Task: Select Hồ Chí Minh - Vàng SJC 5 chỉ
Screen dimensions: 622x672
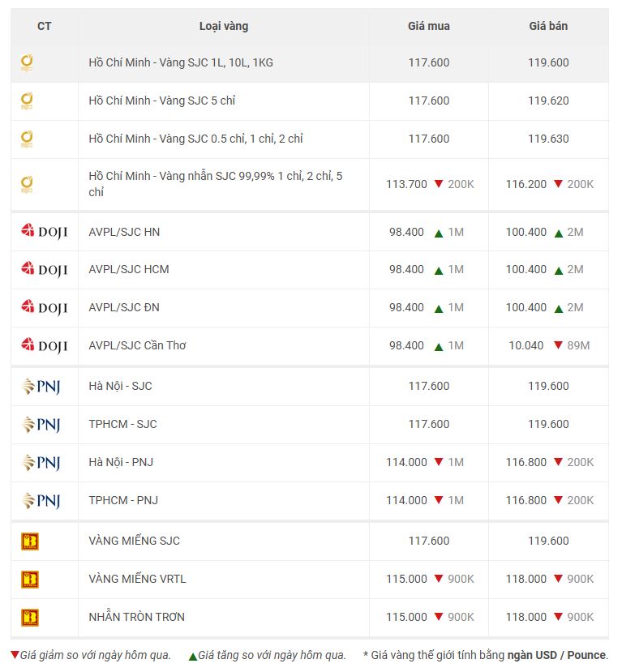Action: click(162, 101)
